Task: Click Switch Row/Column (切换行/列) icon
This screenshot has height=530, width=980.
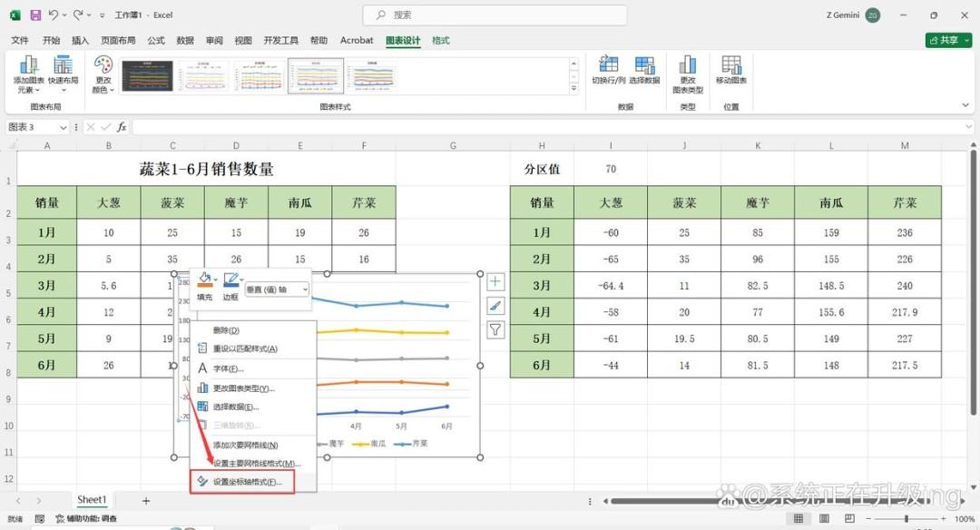Action: coord(608,64)
